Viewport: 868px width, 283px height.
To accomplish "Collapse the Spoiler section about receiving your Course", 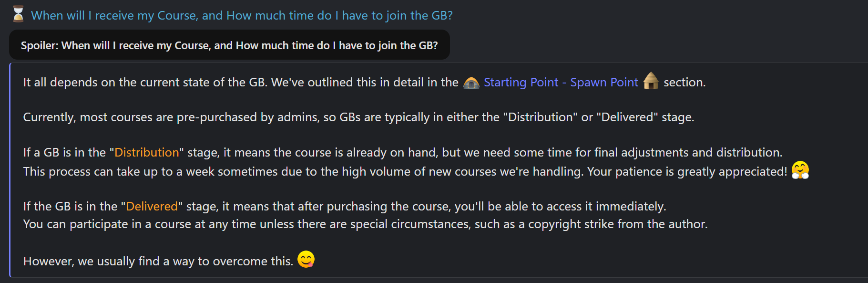I will [229, 45].
